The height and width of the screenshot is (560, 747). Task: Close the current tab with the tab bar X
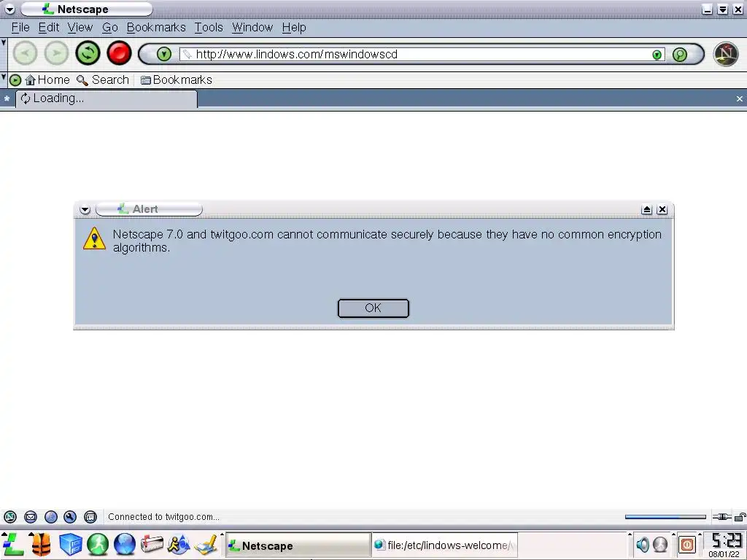pyautogui.click(x=740, y=98)
